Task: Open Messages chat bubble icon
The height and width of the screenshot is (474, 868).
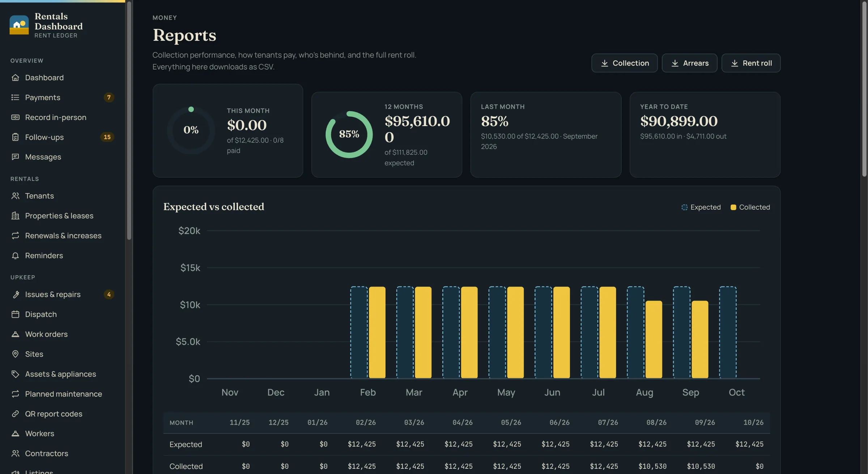Action: 15,157
